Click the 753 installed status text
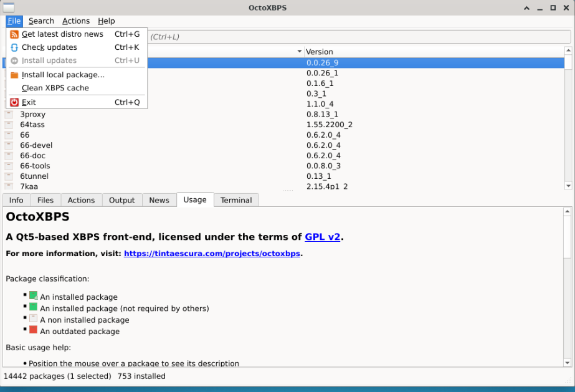The image size is (575, 392). pyautogui.click(x=141, y=376)
